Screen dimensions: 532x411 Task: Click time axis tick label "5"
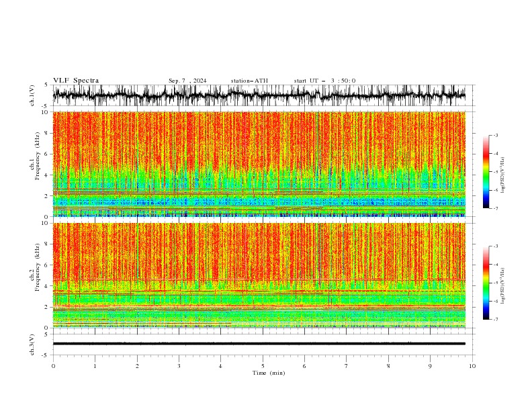point(263,366)
